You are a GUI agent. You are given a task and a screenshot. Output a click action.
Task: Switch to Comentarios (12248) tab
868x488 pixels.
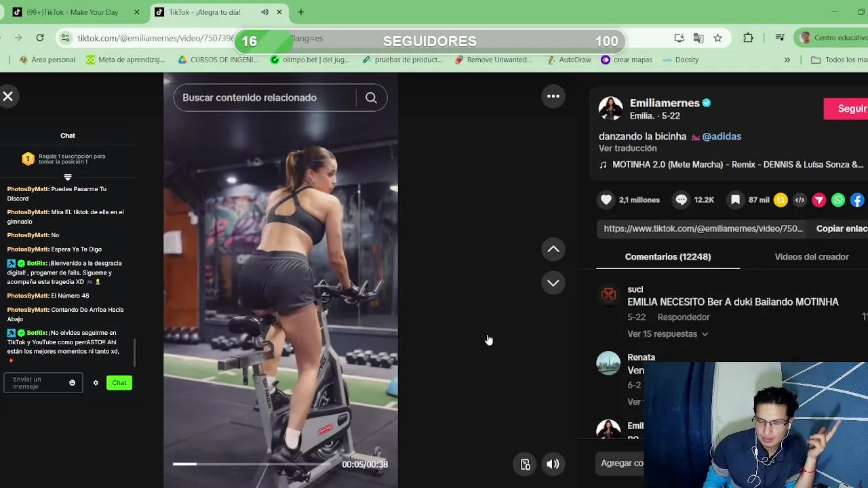click(x=668, y=257)
